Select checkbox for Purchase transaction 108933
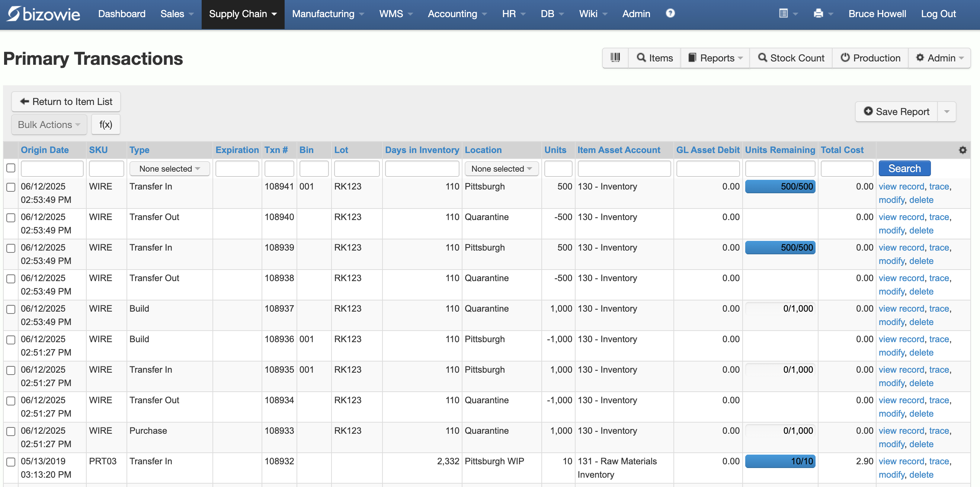This screenshot has height=487, width=980. 11,431
